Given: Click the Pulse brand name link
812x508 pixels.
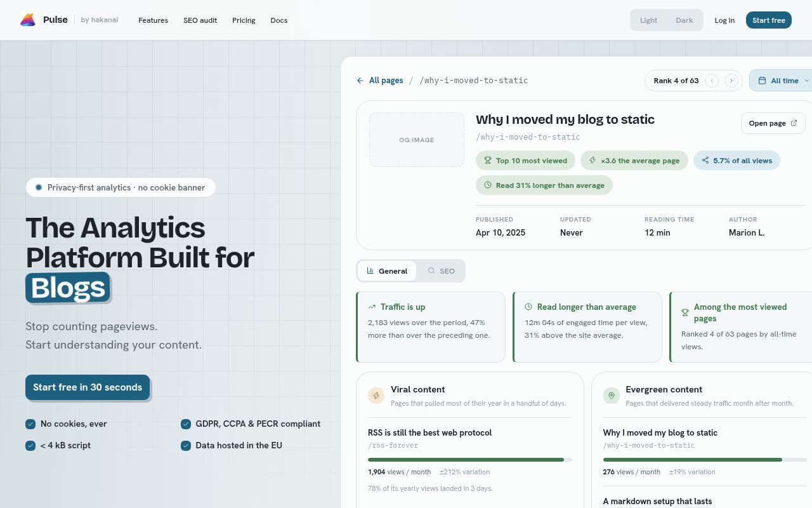Looking at the screenshot, I should tap(55, 20).
